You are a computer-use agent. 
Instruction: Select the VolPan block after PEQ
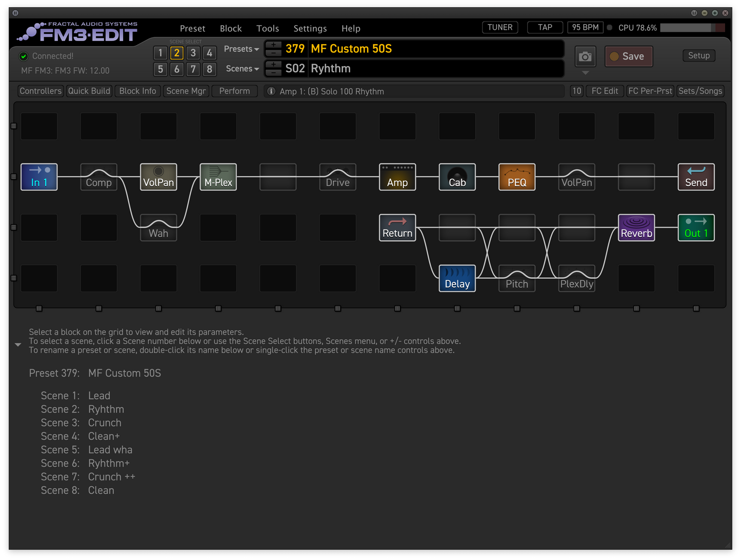pos(577,177)
